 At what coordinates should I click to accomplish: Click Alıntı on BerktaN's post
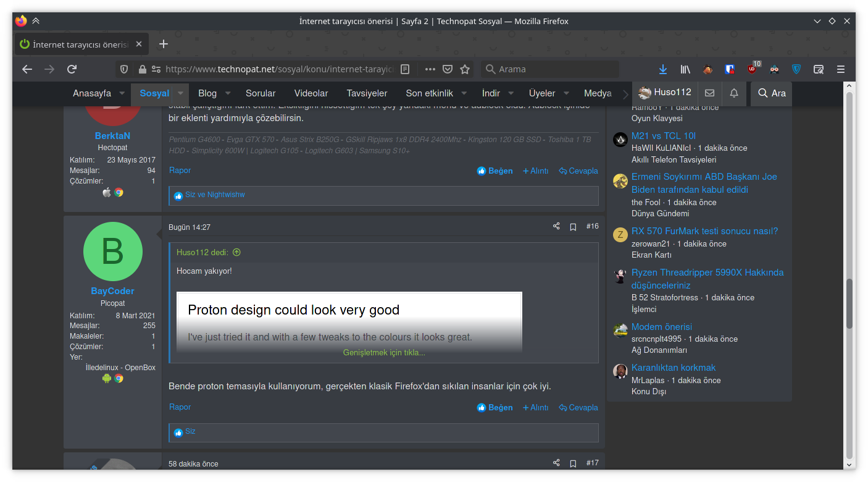pos(536,171)
